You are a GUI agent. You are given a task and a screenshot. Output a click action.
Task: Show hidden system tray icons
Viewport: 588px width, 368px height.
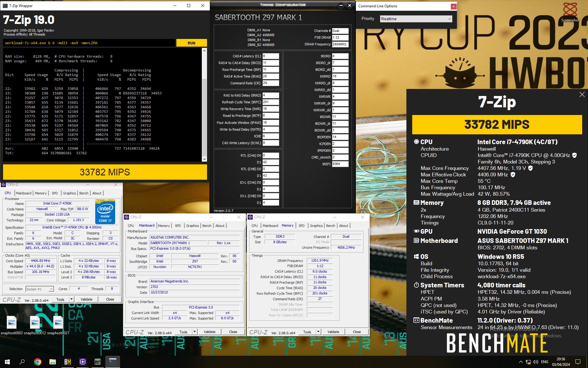coord(521,362)
